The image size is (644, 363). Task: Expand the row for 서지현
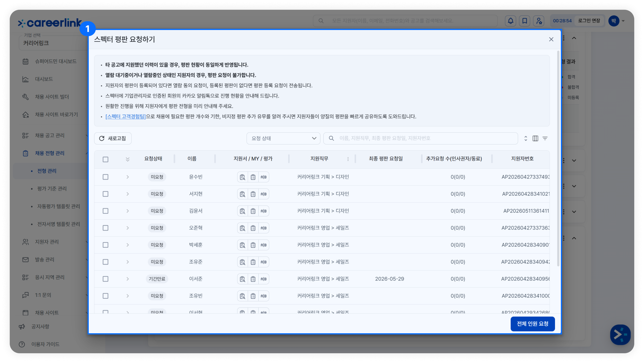128,194
